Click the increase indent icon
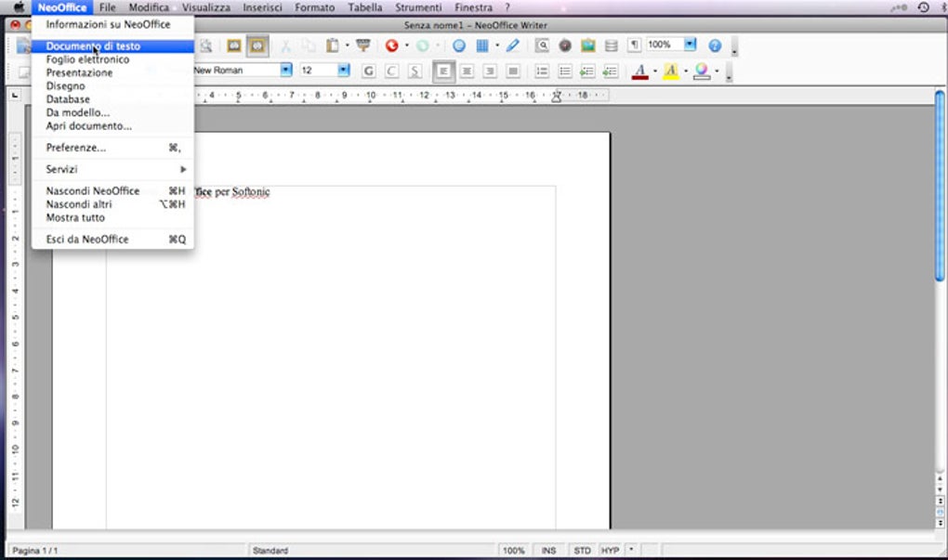Image resolution: width=948 pixels, height=560 pixels. [611, 72]
